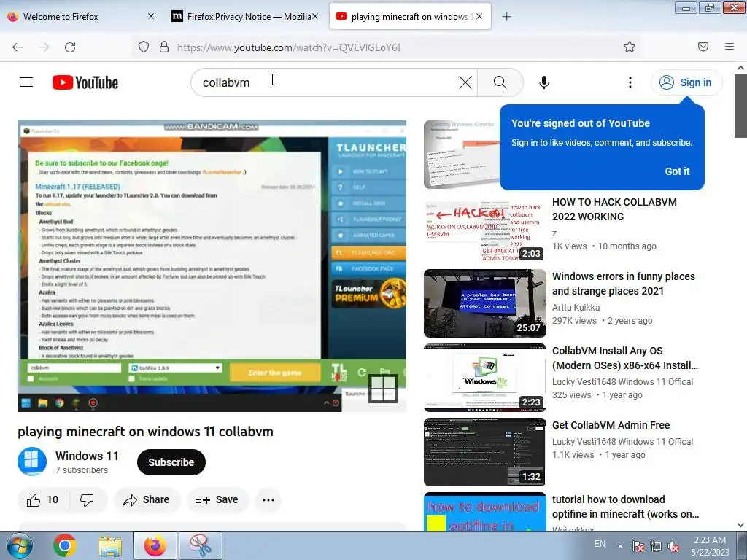Open the Windows 11 channel name link

coord(87,456)
